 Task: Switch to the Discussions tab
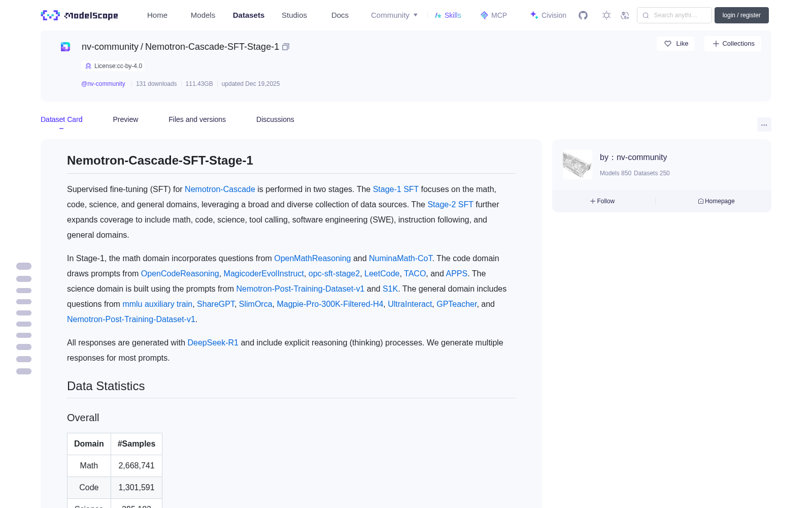[275, 119]
